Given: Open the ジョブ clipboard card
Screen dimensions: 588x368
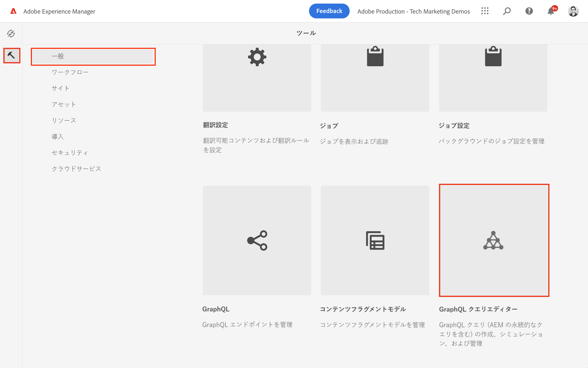Looking at the screenshot, I should 375,77.
